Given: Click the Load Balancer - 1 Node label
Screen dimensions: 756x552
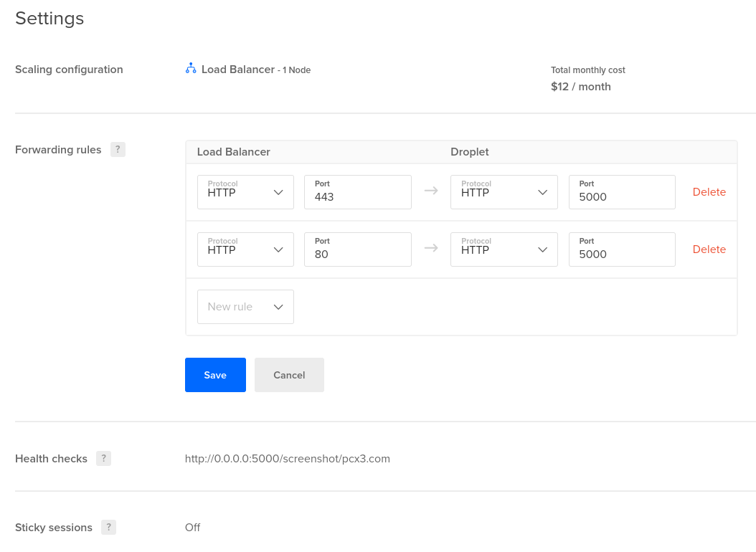Looking at the screenshot, I should click(255, 70).
